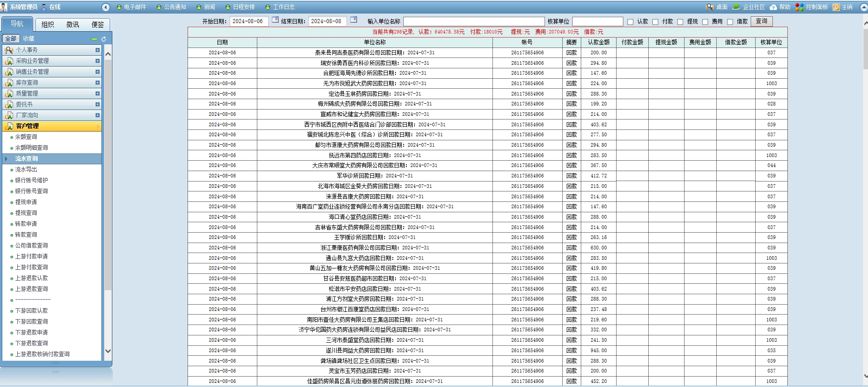Image resolution: width=868 pixels, height=387 pixels.
Task: Switch to the 组织 tab
Action: pyautogui.click(x=48, y=24)
